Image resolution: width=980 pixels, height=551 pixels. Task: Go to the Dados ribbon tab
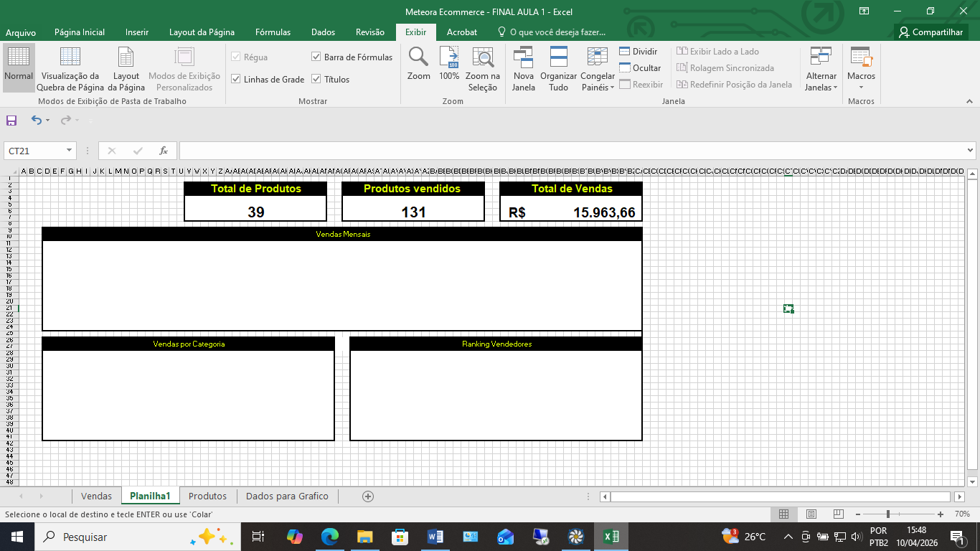pyautogui.click(x=323, y=32)
